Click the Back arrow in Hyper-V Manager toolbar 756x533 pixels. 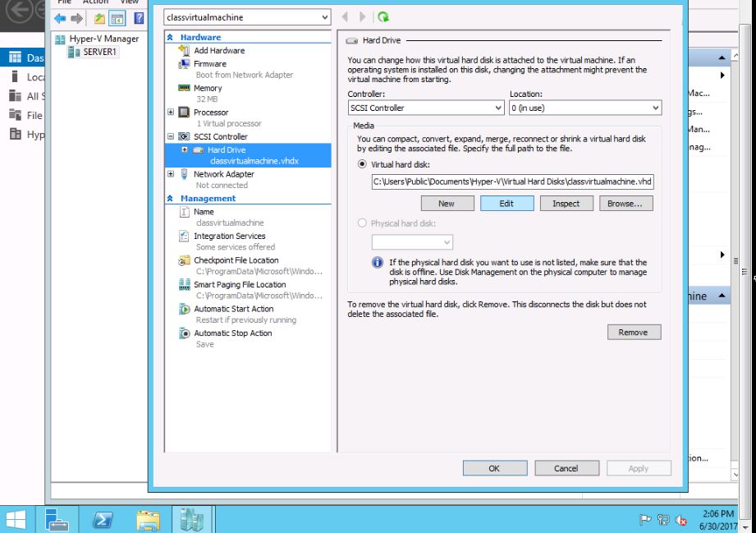(x=60, y=19)
